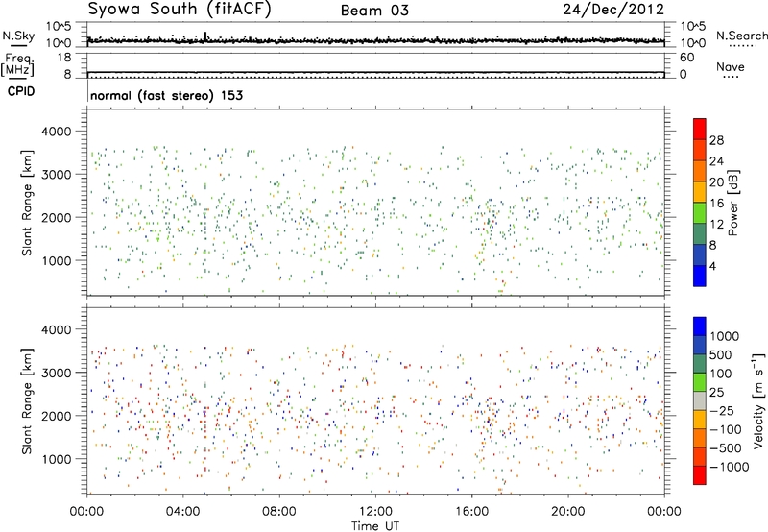Image resolution: width=768 pixels, height=532 pixels.
Task: Click the '16' label on the power scale
Action: (716, 204)
